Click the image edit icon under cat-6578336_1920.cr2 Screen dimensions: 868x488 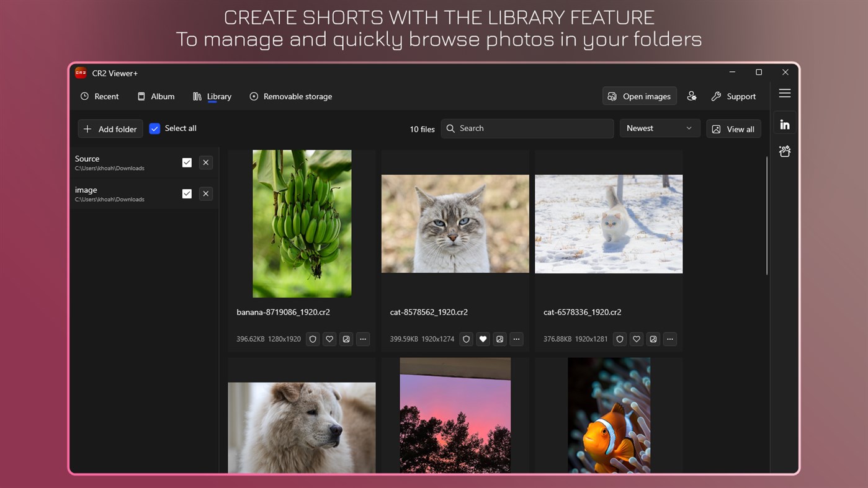(x=653, y=339)
